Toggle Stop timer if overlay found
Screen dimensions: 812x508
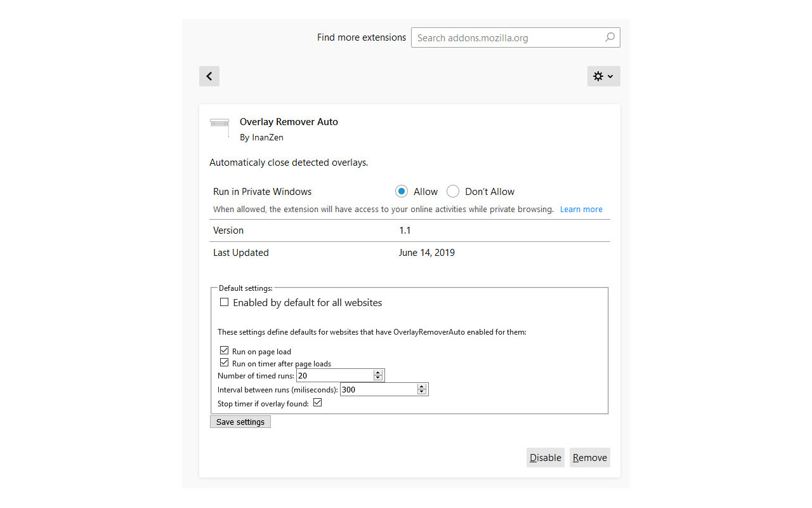(x=318, y=403)
